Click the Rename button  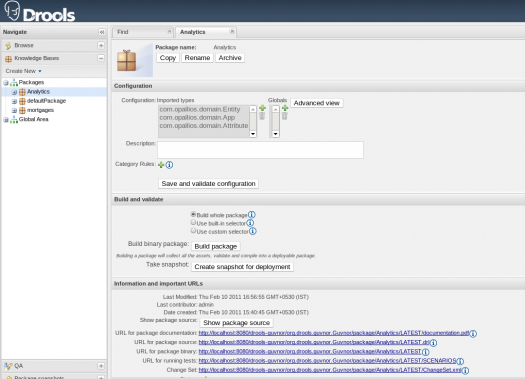(x=197, y=58)
